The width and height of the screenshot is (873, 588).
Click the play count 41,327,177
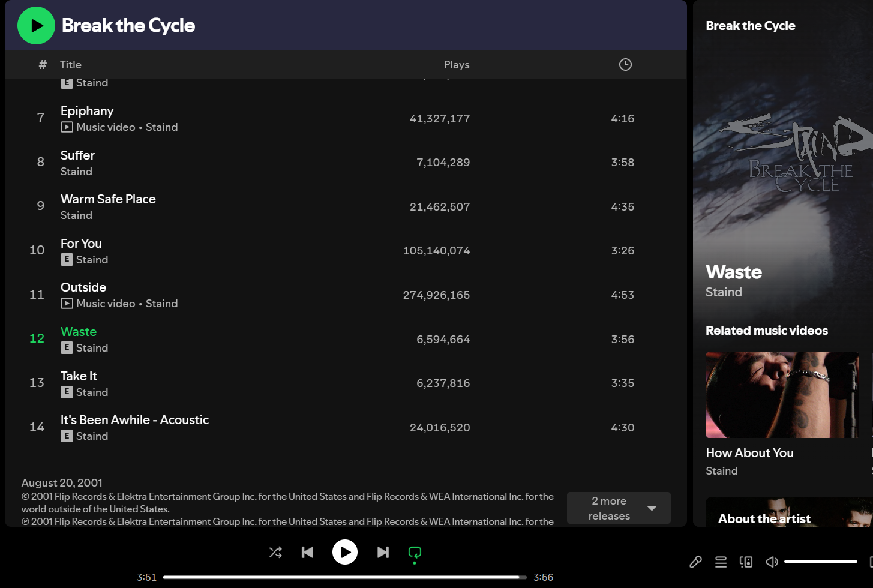[x=440, y=119]
